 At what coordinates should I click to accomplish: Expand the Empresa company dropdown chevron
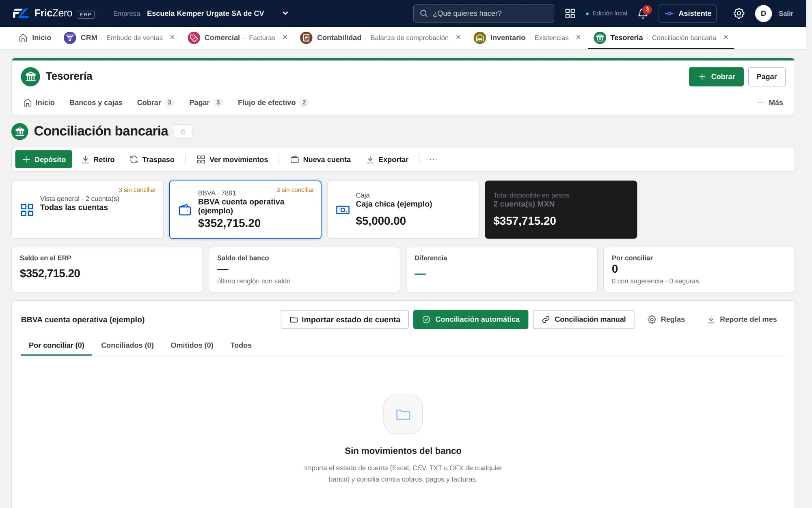point(285,13)
